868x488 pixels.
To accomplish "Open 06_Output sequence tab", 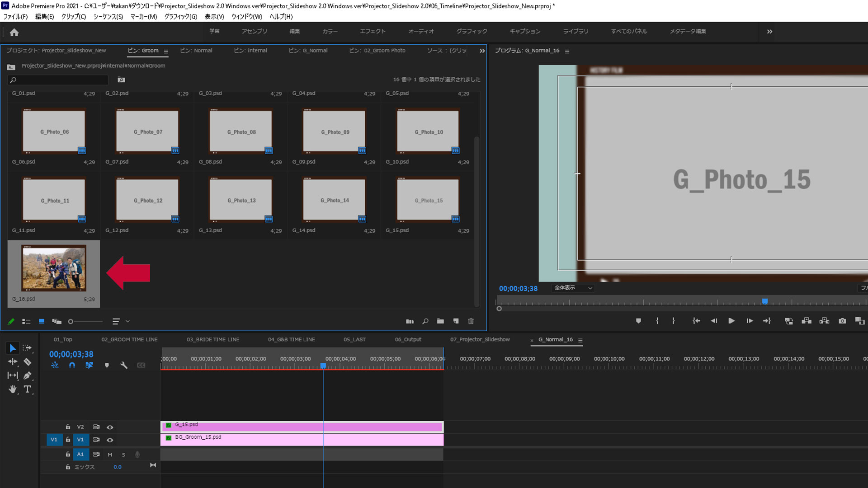I will point(408,339).
